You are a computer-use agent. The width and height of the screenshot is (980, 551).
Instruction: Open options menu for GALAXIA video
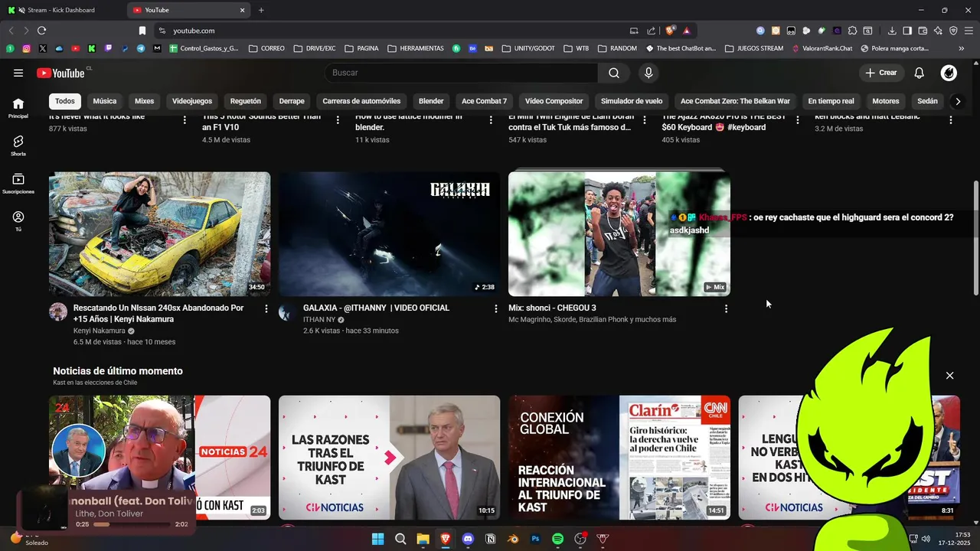coord(496,308)
